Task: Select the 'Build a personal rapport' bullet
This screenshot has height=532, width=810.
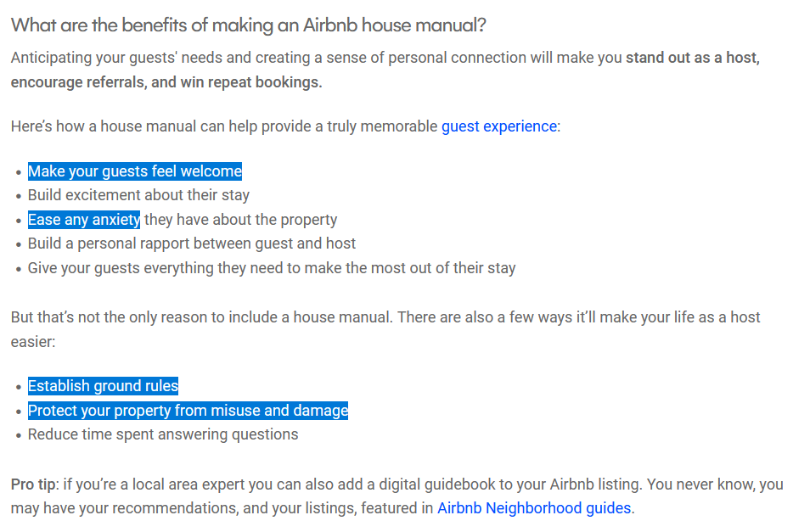Action: coord(192,244)
